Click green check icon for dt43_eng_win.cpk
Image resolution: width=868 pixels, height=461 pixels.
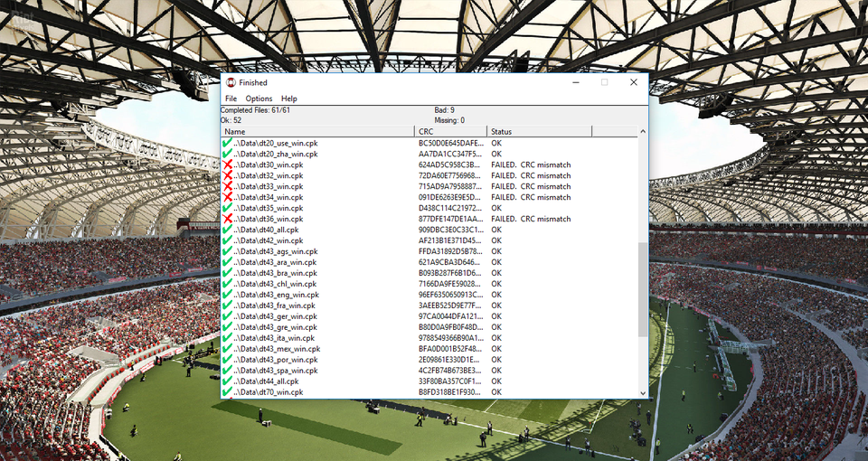click(227, 295)
